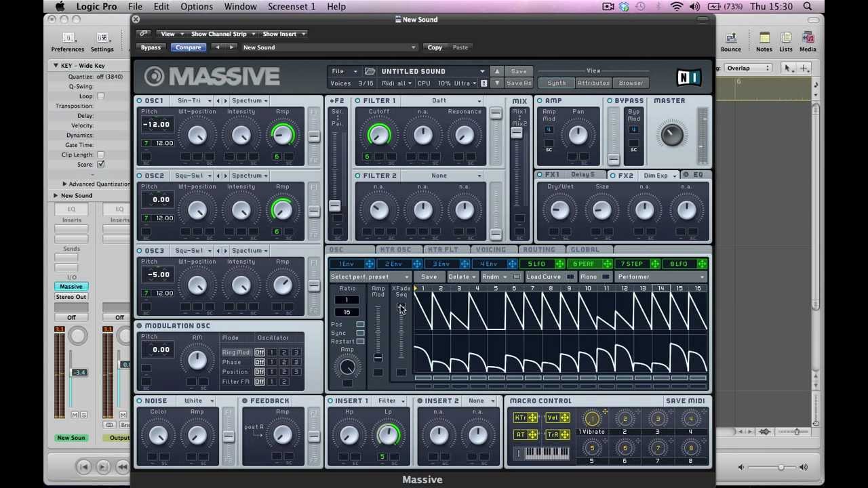Open Logic Preferences in toolbar
Viewport: 868px width, 488px height.
pos(67,42)
